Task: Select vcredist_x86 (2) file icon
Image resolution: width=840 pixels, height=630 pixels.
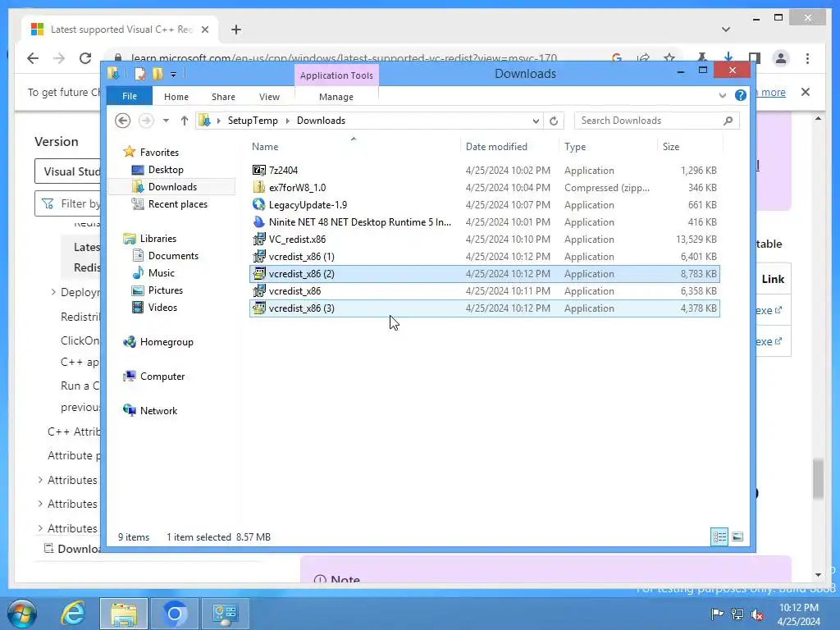Action: tap(258, 274)
